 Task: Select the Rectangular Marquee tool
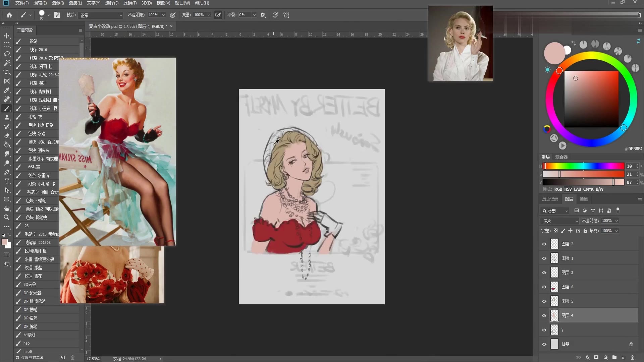pos(7,45)
